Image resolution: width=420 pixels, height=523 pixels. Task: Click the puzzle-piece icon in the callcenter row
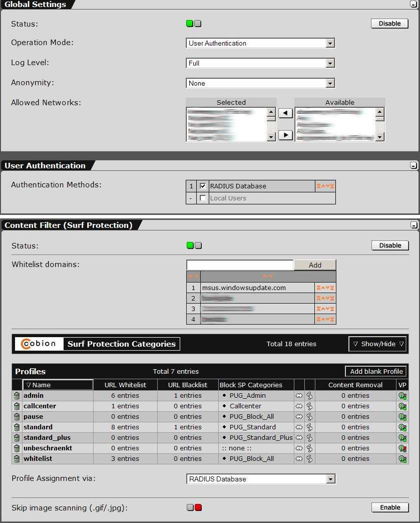[299, 406]
